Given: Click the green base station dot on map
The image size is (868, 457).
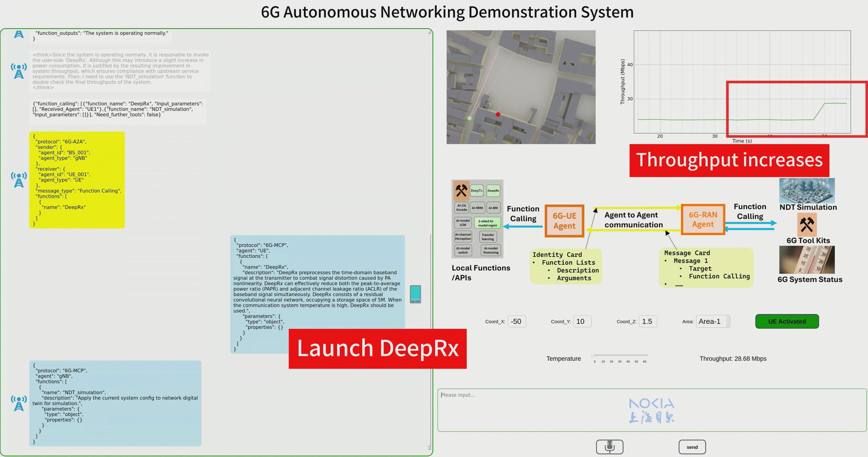Looking at the screenshot, I should (x=469, y=118).
